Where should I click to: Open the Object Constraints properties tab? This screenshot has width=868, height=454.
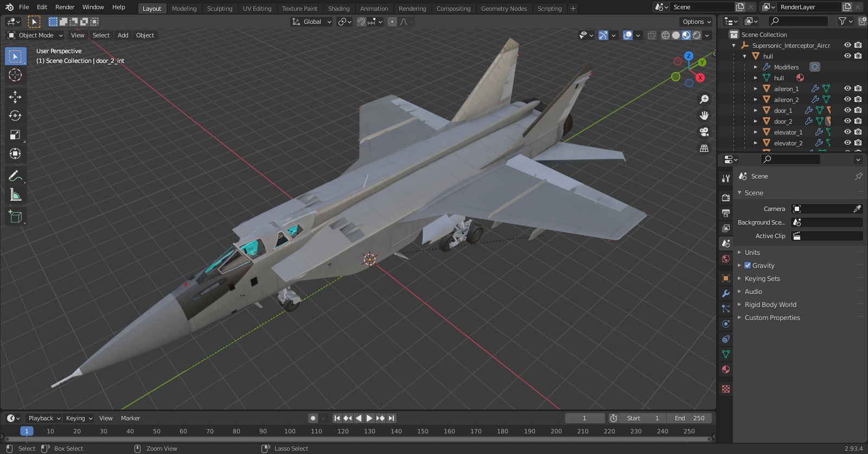tap(726, 339)
